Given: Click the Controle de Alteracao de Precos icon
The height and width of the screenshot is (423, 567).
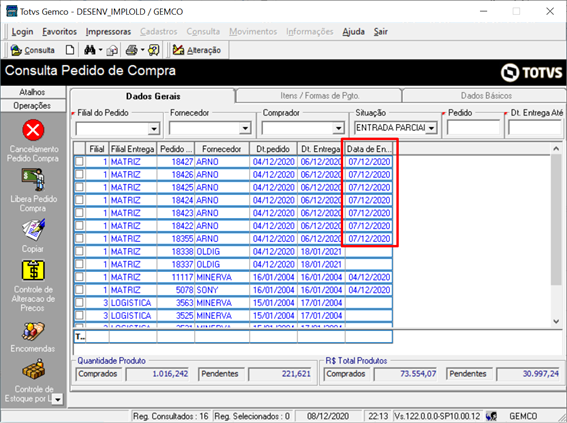Looking at the screenshot, I should coord(33,270).
